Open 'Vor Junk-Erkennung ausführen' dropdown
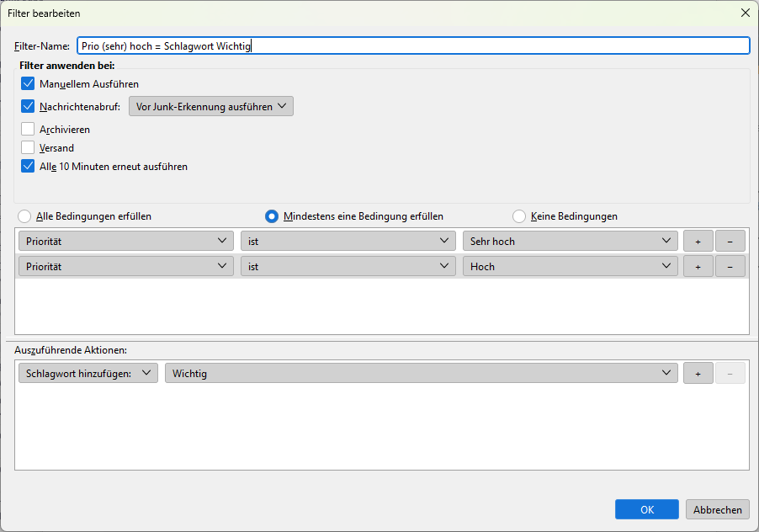This screenshot has width=759, height=532. coord(210,107)
